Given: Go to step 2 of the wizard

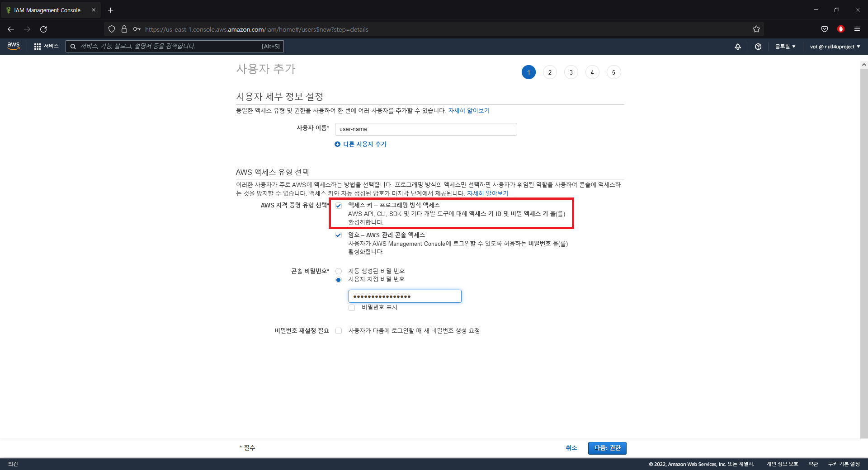Looking at the screenshot, I should [x=550, y=72].
